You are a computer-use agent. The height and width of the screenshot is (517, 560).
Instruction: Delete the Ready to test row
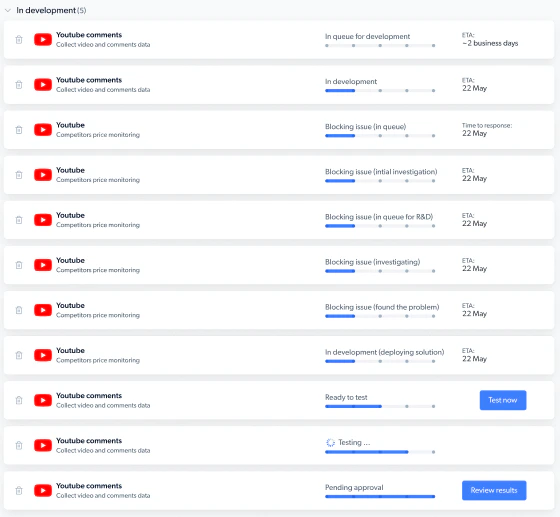[19, 400]
